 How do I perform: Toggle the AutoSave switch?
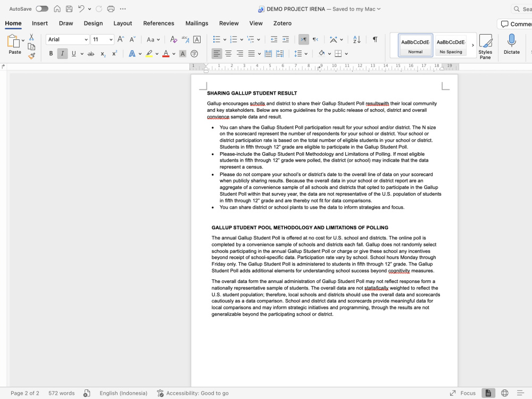(42, 9)
